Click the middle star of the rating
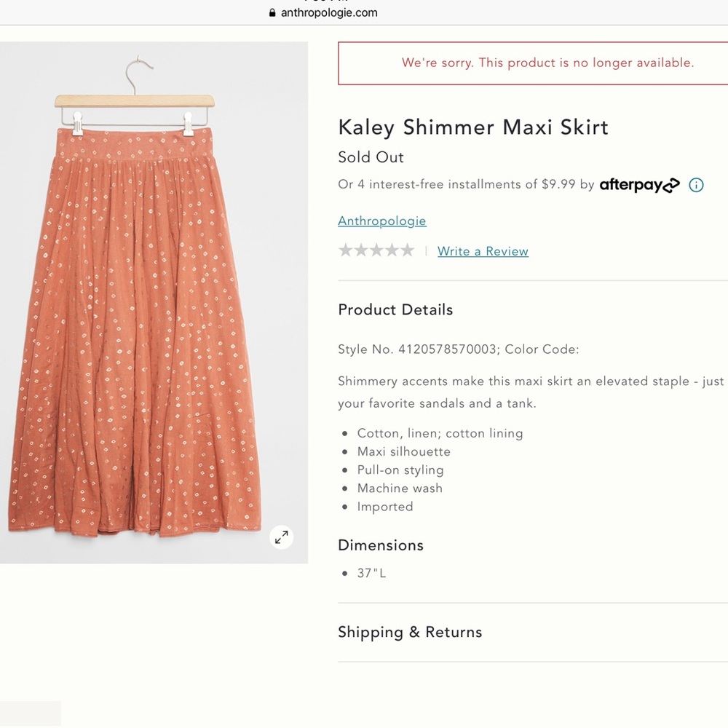Viewport: 728px width, 728px height. pos(376,250)
